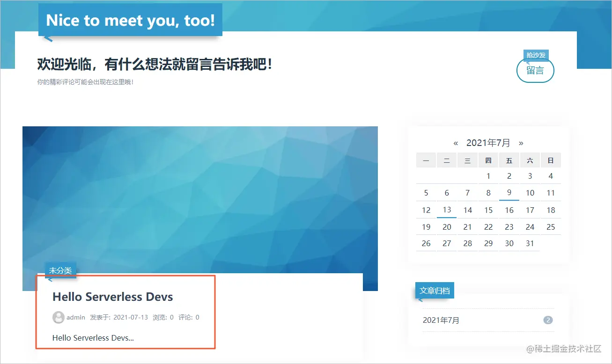Click the 评论: 0 comment count
612x364 pixels.
(x=189, y=317)
